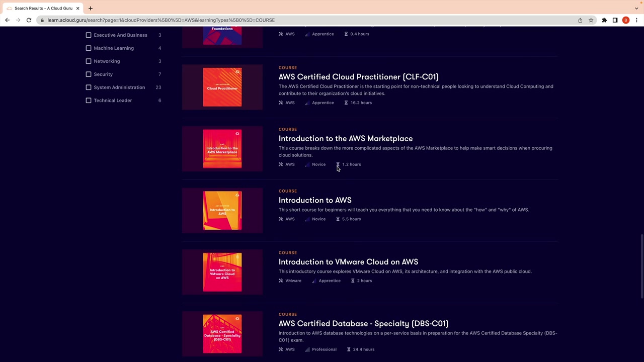
Task: View site information via the lock icon
Action: [x=42, y=20]
